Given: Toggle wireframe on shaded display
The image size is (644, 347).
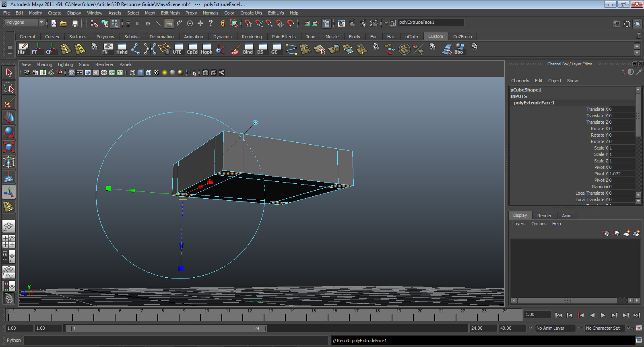Looking at the screenshot, I should 149,73.
